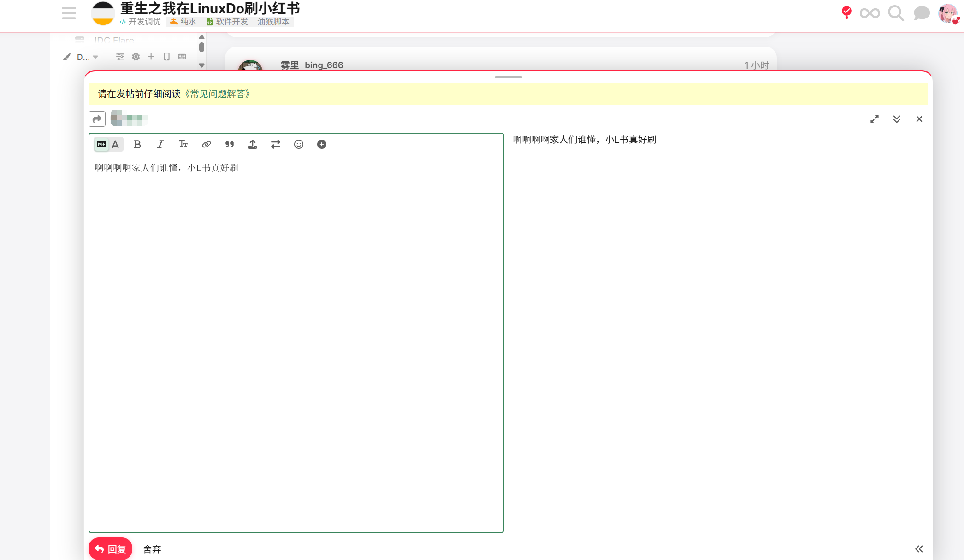
Task: Click the IDC Flare sidebar item
Action: point(114,40)
